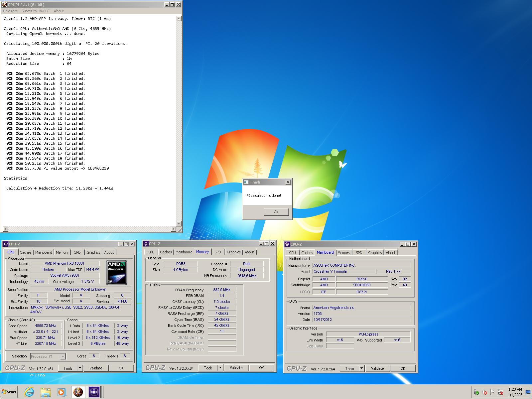Viewport: 532px width, 399px height.
Task: Click GPUPI vertical scrollbar up arrow
Action: [179, 19]
